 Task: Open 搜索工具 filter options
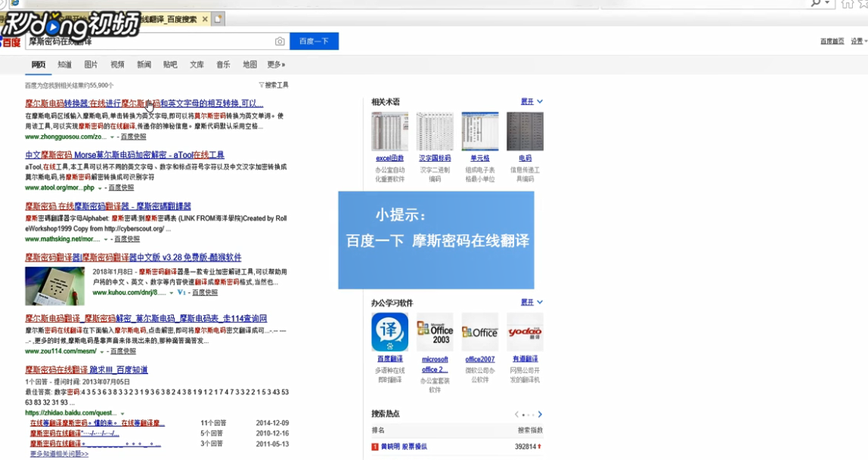[x=274, y=85]
